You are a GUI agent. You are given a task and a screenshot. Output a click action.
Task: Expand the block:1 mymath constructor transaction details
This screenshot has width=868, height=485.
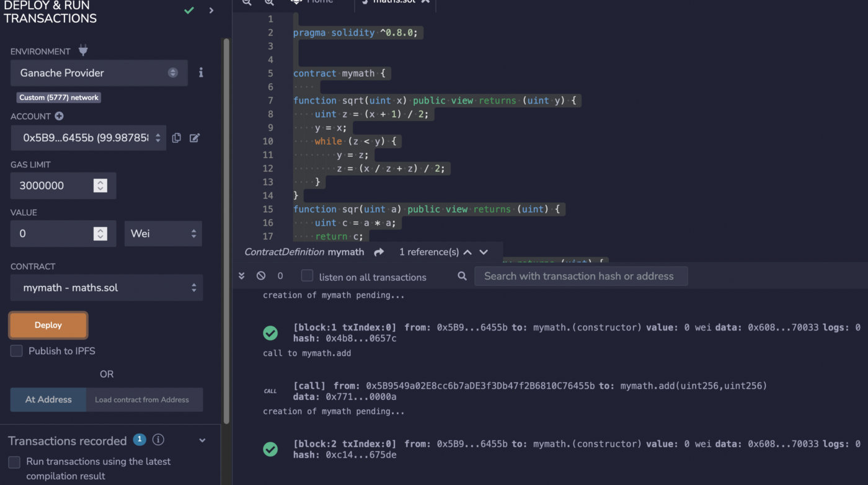click(577, 333)
